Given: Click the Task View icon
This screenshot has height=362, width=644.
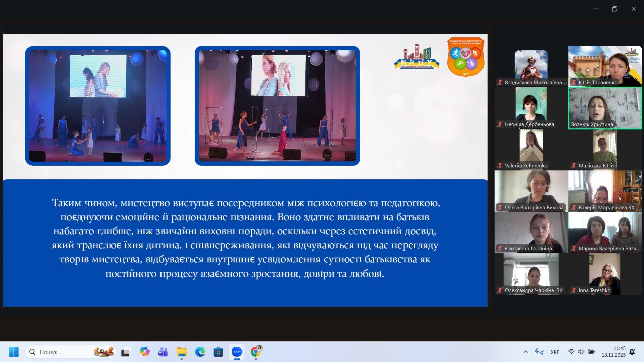Looking at the screenshot, I should pos(125,352).
